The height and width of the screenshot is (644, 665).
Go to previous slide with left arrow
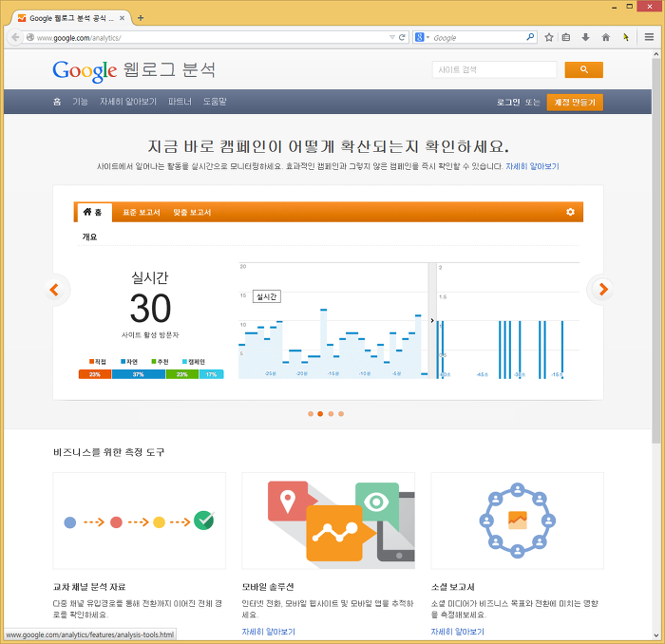(x=55, y=290)
